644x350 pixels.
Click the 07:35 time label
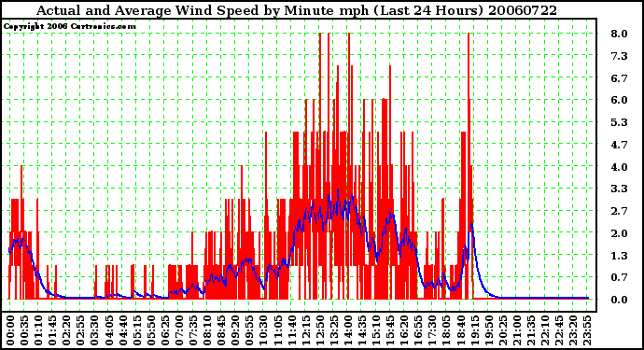coord(193,330)
